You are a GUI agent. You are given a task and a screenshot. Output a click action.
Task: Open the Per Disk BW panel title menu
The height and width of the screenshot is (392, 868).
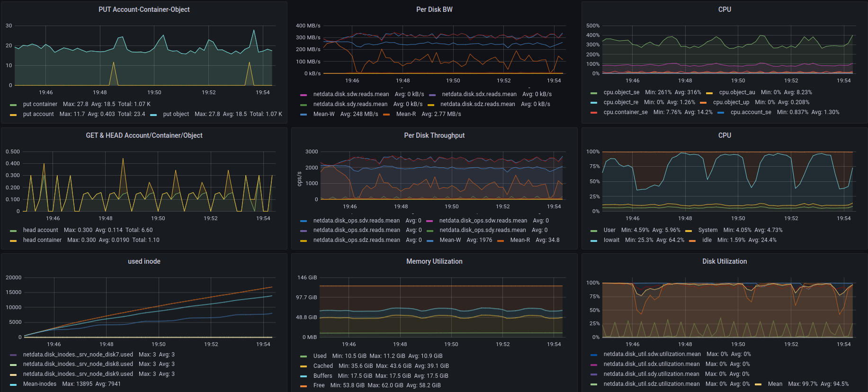434,9
